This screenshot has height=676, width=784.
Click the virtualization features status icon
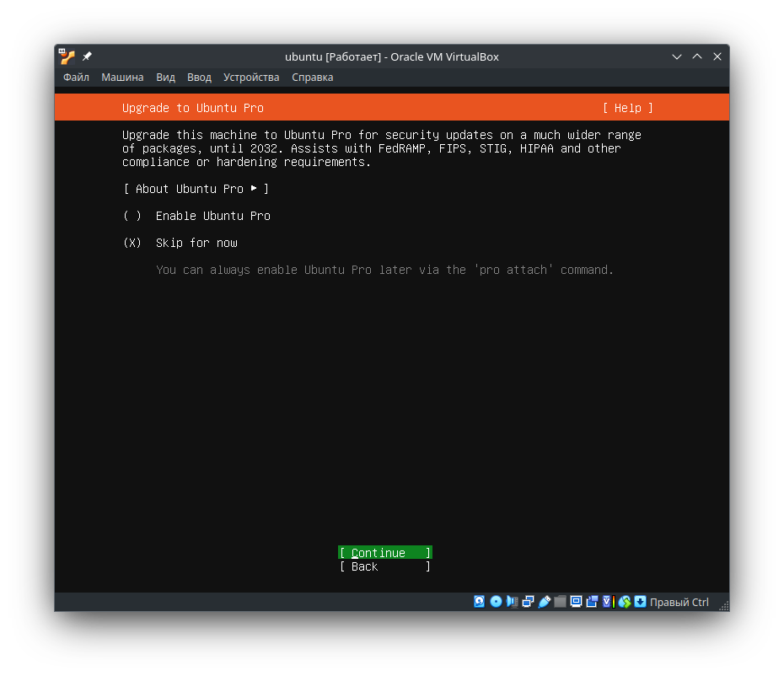tap(605, 602)
